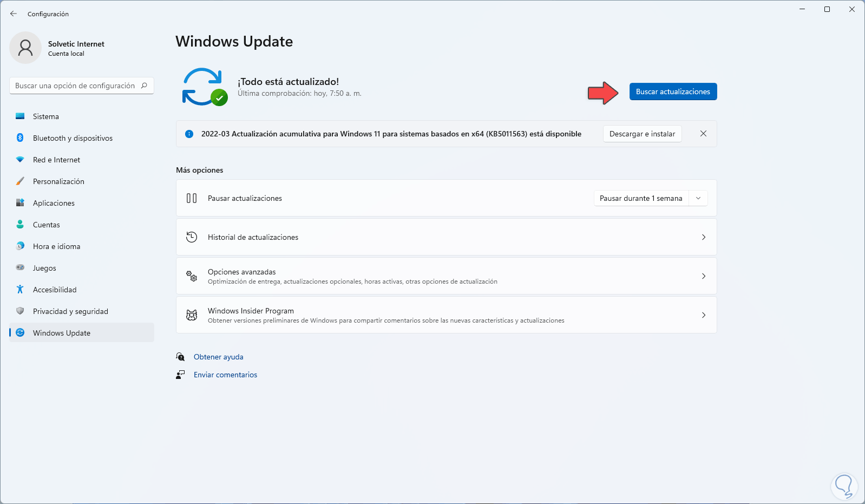Maximize the Configuración window
The height and width of the screenshot is (504, 865).
[x=827, y=9]
